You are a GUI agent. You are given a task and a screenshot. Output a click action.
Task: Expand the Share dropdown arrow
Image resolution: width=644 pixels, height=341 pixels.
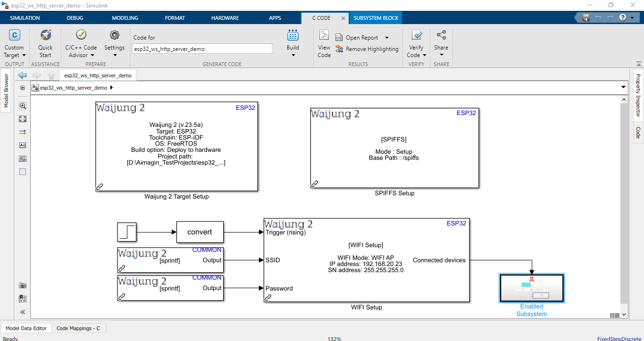(441, 56)
